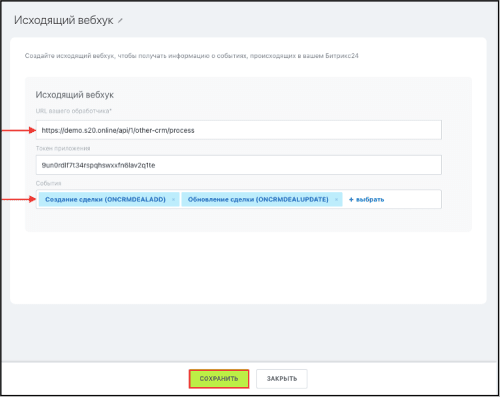Click the page heading Исходящий вебхук at the top
This screenshot has width=500, height=397.
[x=64, y=20]
